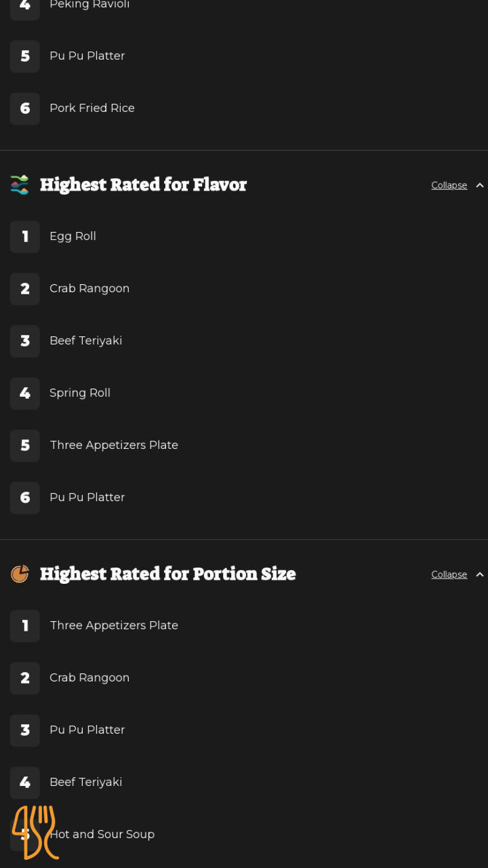Image resolution: width=488 pixels, height=868 pixels.
Task: Click the chevron arrow next to Flavor Collapse
Action: [x=480, y=185]
